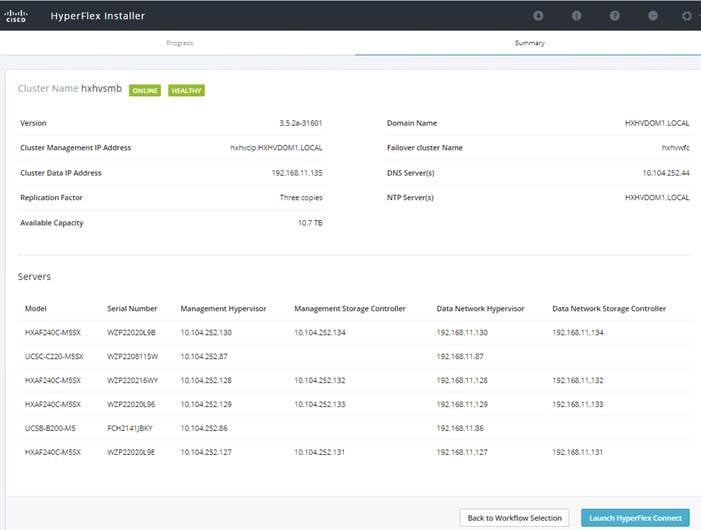Select data hypervisor IP 192.168.11.130
The image size is (701, 530).
click(462, 332)
